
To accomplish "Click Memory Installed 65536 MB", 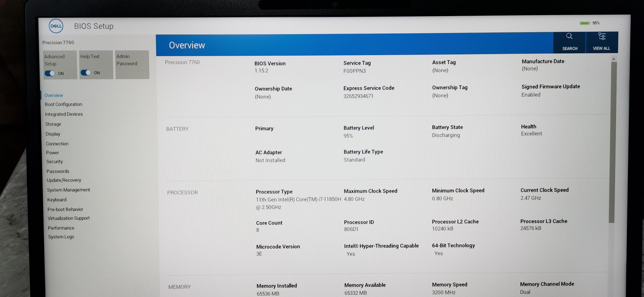I will click(268, 294).
